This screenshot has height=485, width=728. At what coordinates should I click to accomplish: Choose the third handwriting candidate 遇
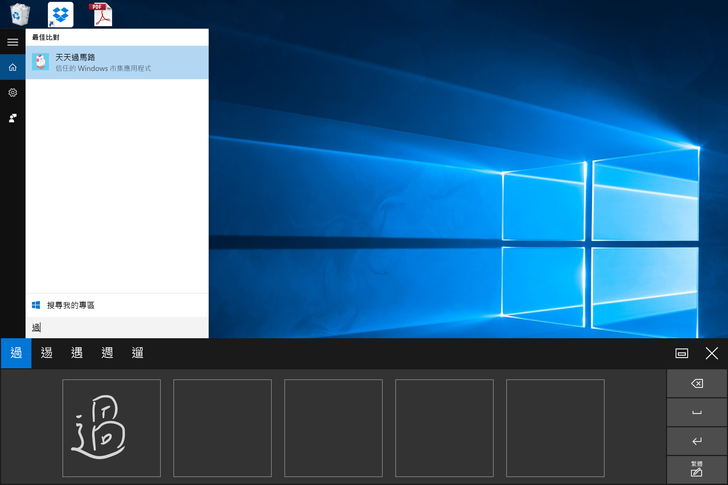[x=77, y=353]
